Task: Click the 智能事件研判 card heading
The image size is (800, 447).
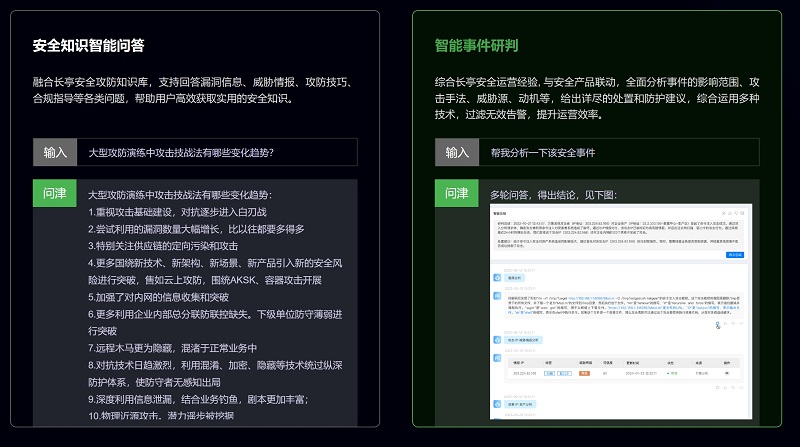Action: point(476,45)
